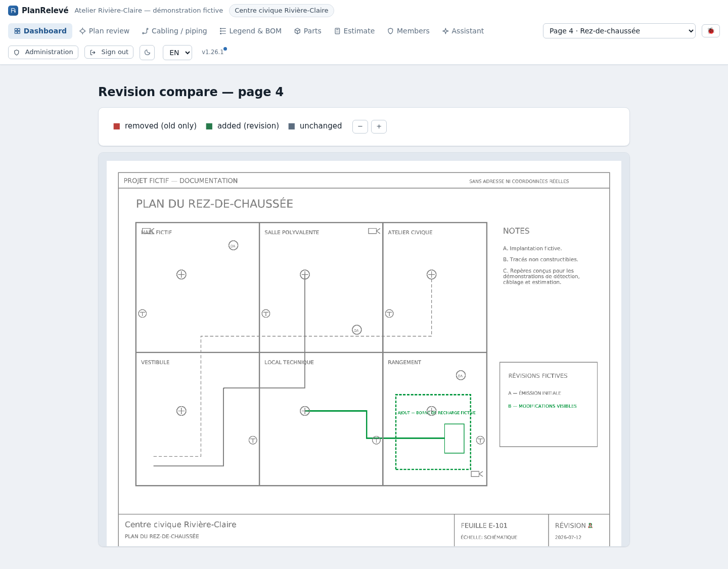Click the FEUILLE E-101 sheet label

484,526
